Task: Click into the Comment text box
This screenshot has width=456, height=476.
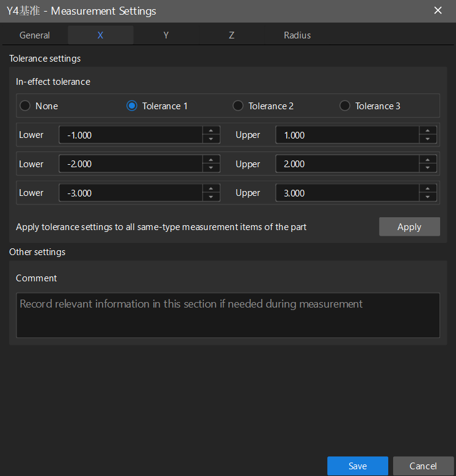Action: pyautogui.click(x=228, y=315)
